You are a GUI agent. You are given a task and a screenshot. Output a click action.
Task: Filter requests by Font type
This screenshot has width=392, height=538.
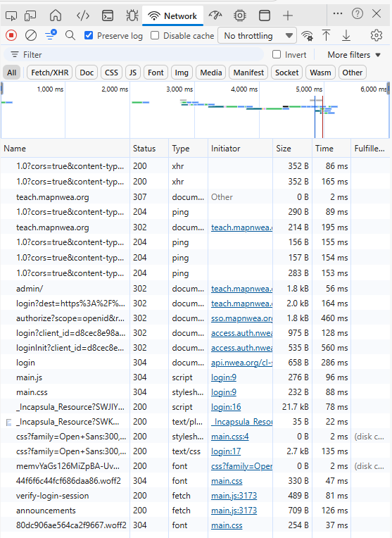(x=156, y=73)
